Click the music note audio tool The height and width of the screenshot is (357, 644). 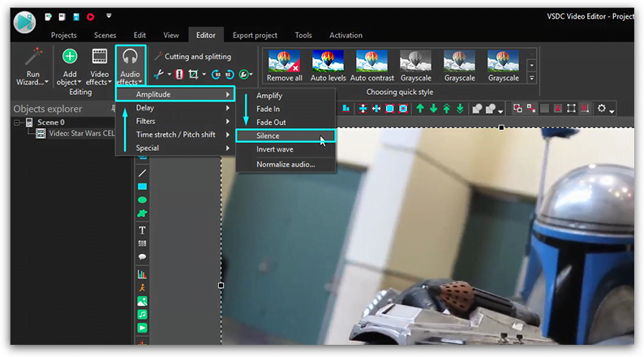point(142,315)
